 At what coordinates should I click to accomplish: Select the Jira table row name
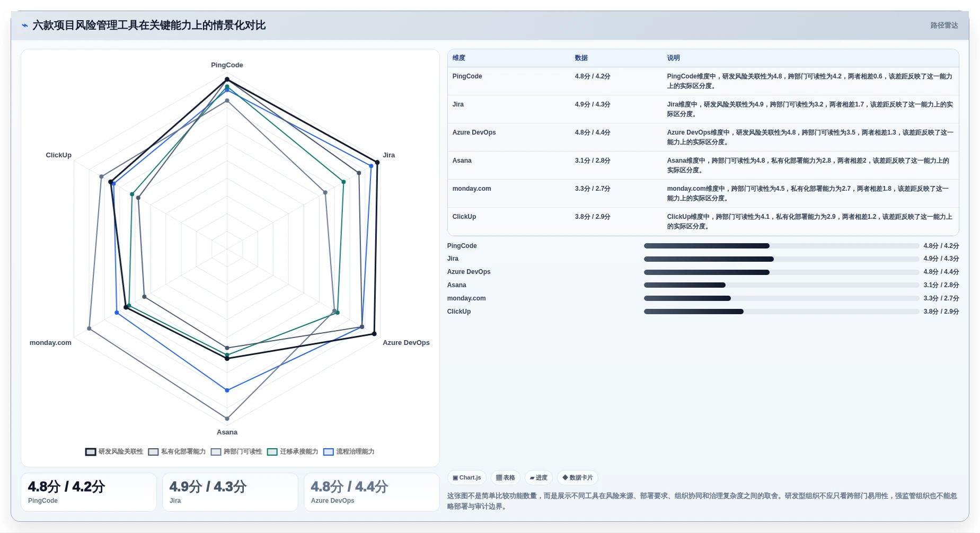pyautogui.click(x=458, y=104)
